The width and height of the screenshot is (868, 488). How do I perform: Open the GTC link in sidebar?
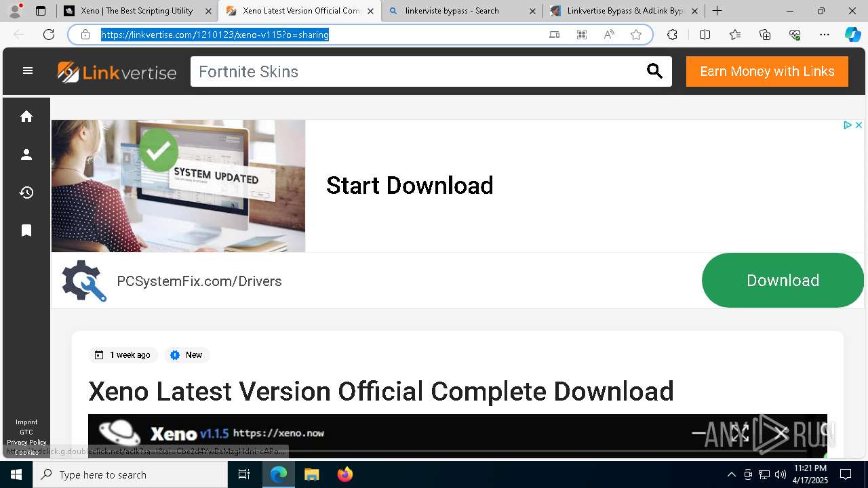[x=26, y=432]
